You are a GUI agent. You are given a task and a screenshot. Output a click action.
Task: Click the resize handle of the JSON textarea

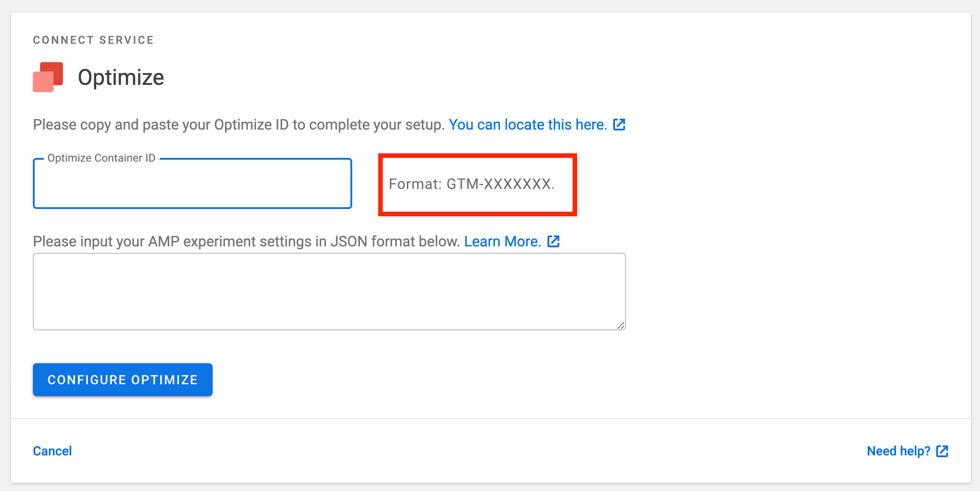coord(621,325)
